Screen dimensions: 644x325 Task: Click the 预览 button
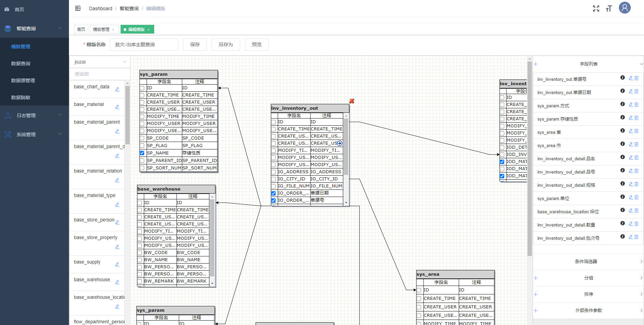[257, 44]
